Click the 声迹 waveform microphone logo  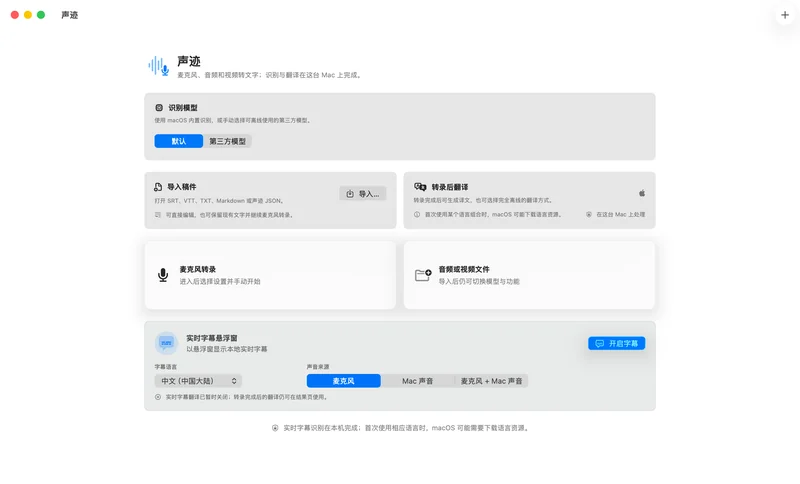point(159,66)
